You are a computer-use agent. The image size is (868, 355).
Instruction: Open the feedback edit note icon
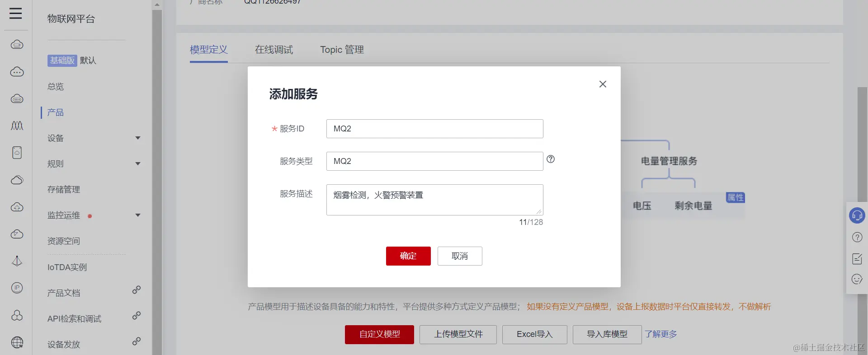coord(857,258)
